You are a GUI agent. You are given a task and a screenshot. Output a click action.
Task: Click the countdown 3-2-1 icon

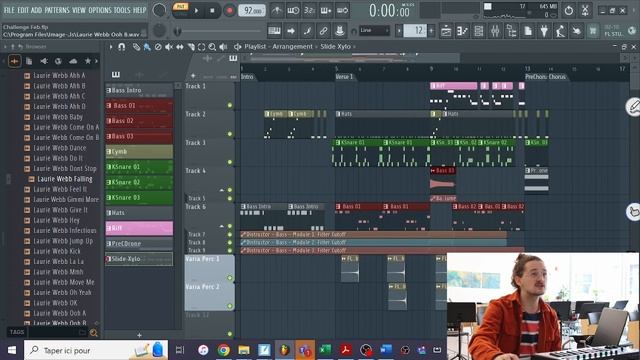point(309,10)
